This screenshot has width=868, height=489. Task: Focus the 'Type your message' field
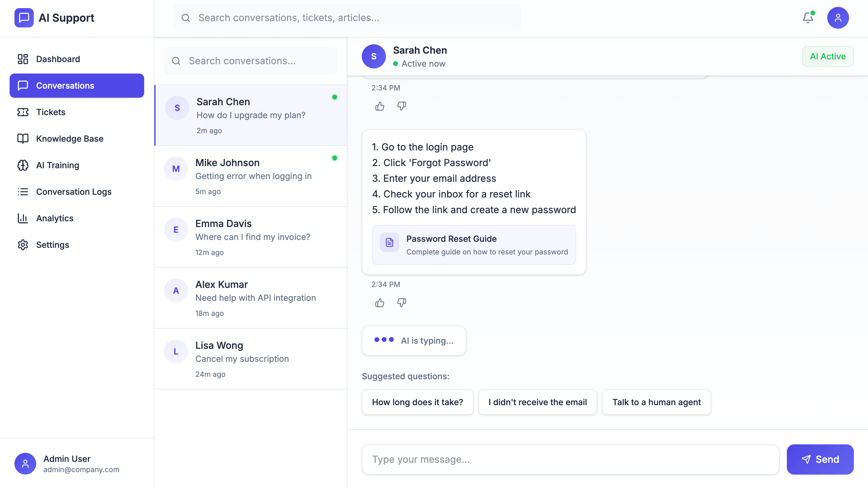(x=570, y=459)
